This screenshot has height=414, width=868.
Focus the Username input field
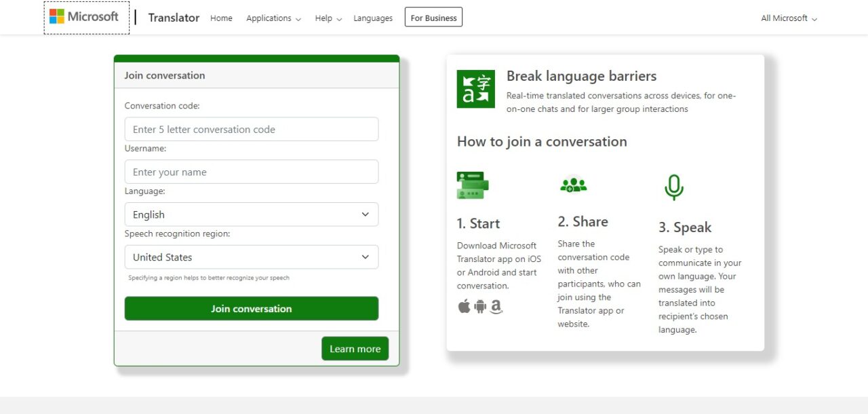[x=252, y=172]
